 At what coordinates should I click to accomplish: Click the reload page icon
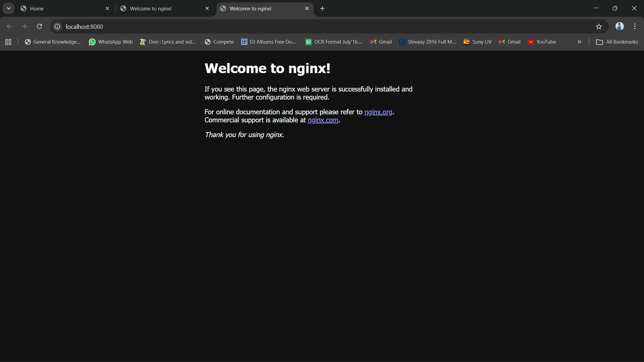pyautogui.click(x=39, y=26)
